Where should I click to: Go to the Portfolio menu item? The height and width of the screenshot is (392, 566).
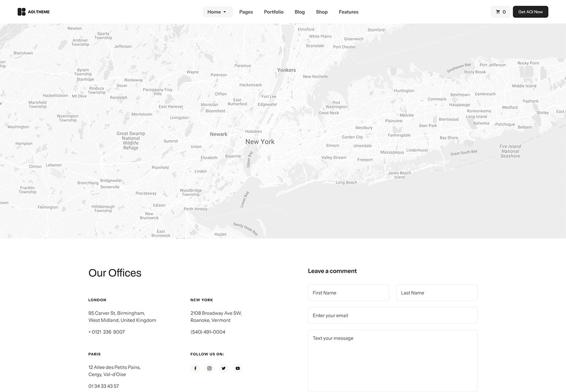pyautogui.click(x=274, y=12)
